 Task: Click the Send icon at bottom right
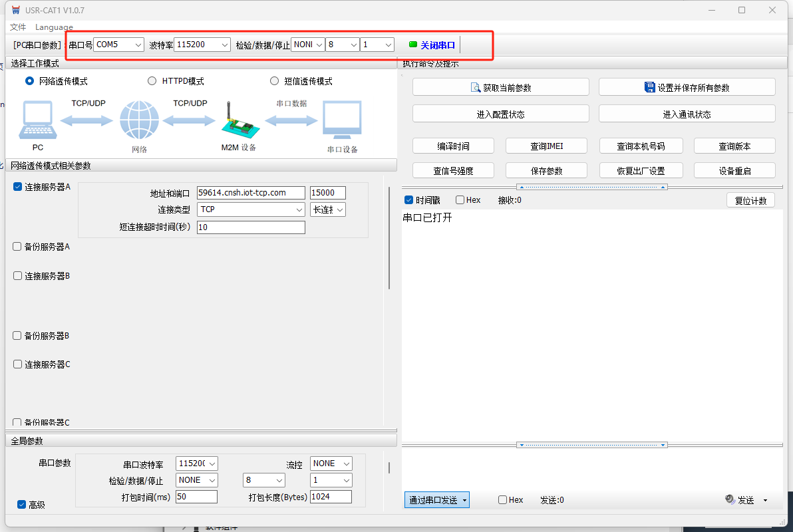[x=730, y=499]
